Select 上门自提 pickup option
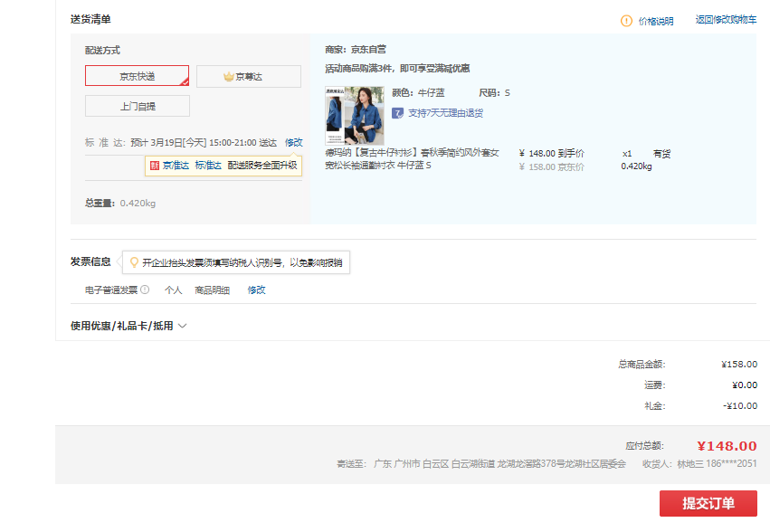The image size is (770, 532). (x=138, y=106)
